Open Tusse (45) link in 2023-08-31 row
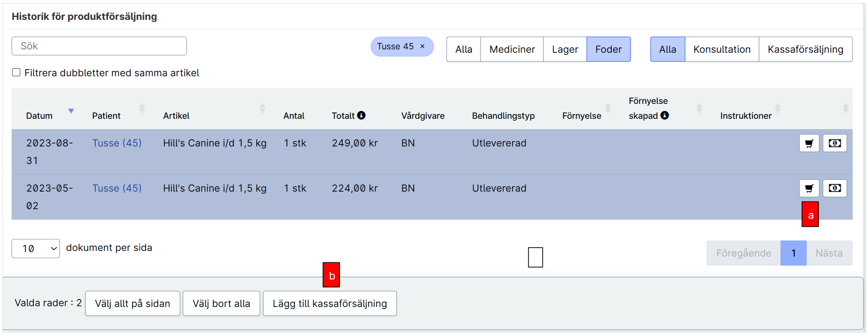The height and width of the screenshot is (335, 868). [117, 143]
